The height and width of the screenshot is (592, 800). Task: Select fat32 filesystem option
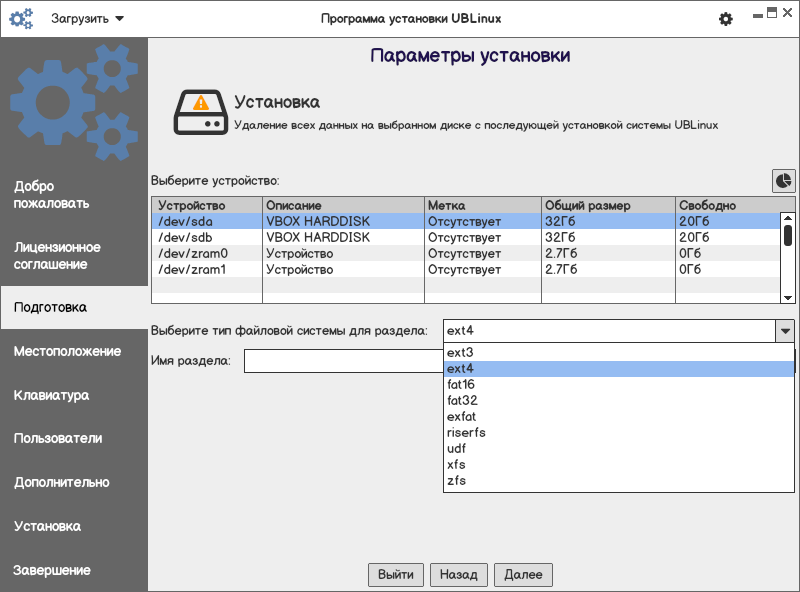[x=462, y=401]
